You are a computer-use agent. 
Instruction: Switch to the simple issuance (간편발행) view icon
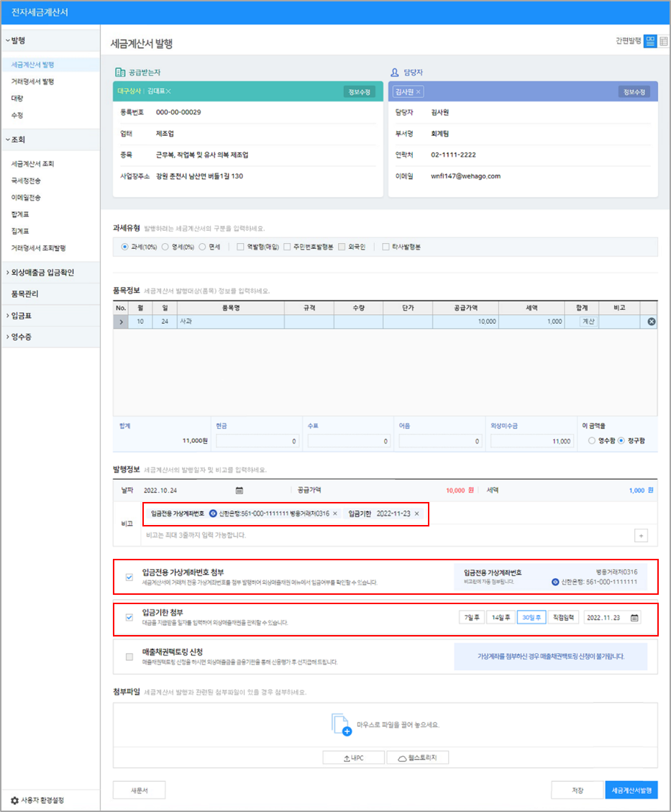click(649, 42)
